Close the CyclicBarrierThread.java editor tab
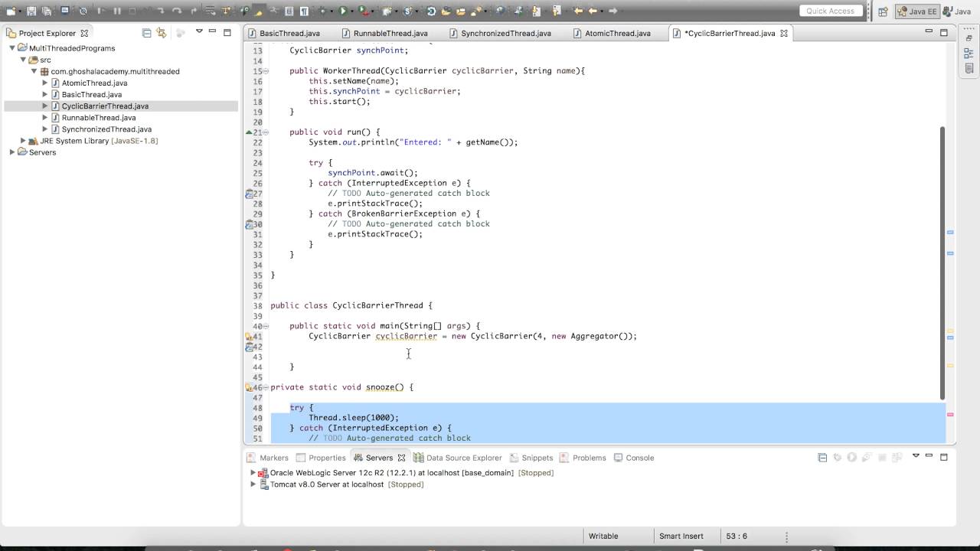Viewport: 980px width, 551px height. 785,34
